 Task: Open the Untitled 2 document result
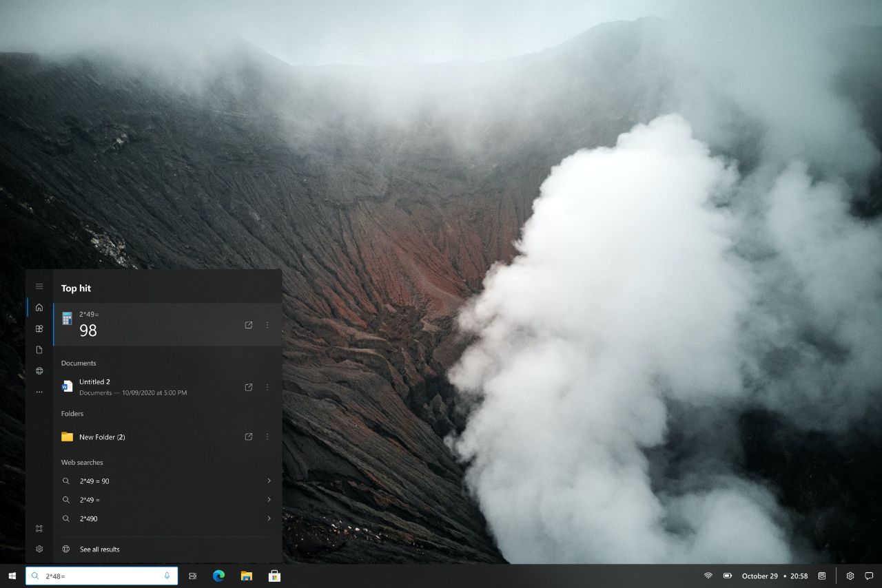coord(167,387)
